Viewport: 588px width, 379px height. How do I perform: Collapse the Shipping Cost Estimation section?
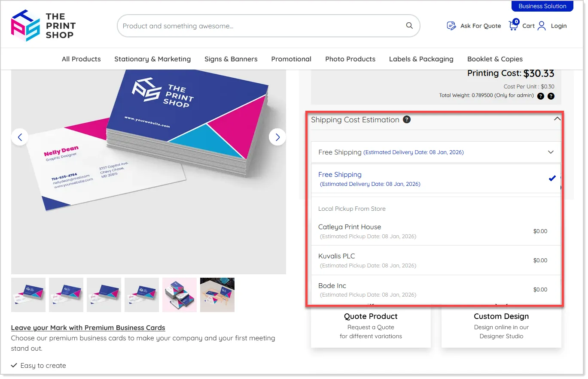557,118
